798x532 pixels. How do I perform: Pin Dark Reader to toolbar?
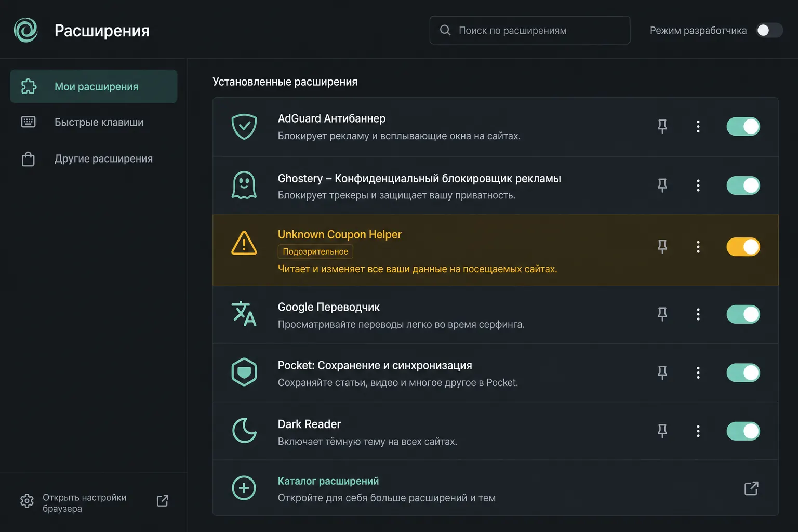point(662,431)
